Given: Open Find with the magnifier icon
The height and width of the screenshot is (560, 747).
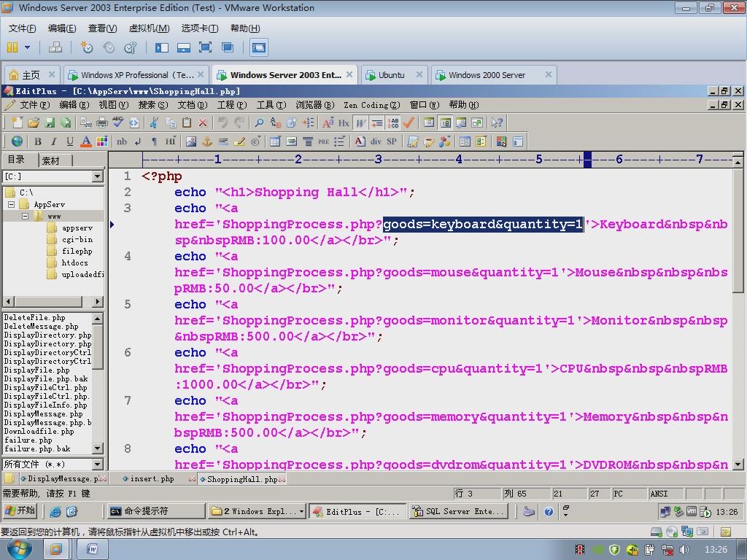Looking at the screenshot, I should (x=259, y=122).
